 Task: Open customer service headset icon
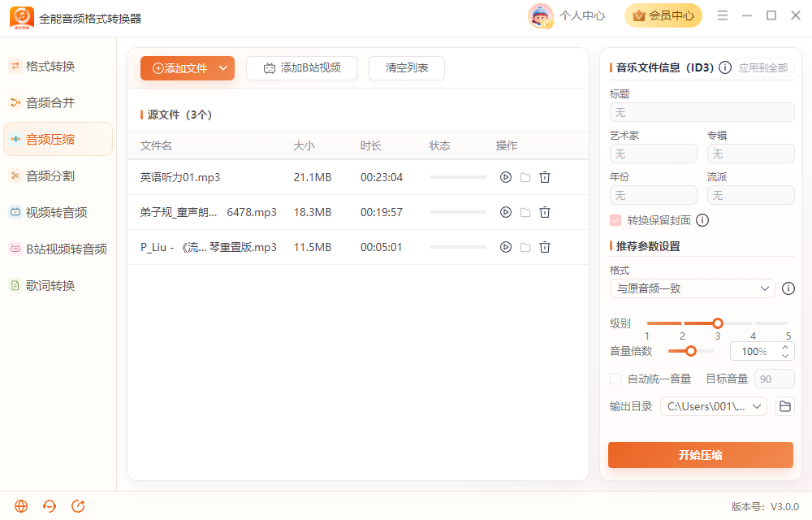[50, 506]
